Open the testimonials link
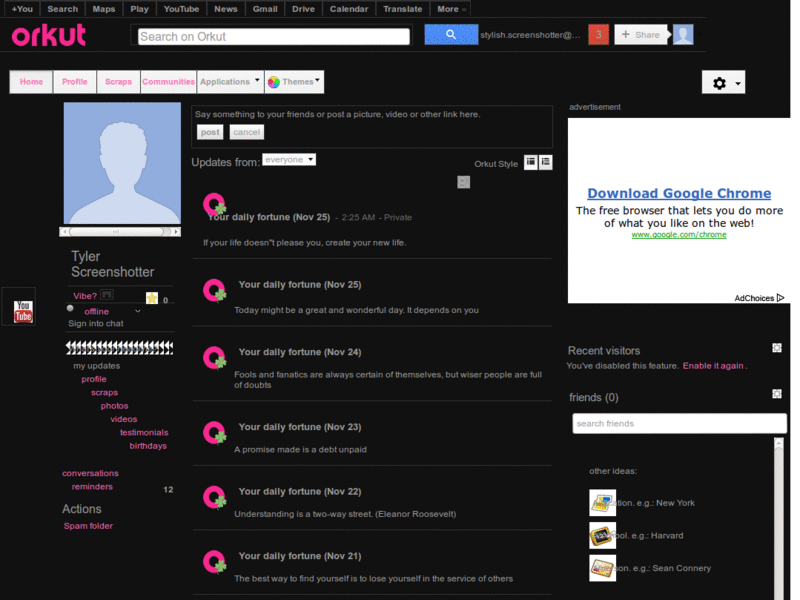Viewport: 800px width, 600px height. click(x=144, y=433)
